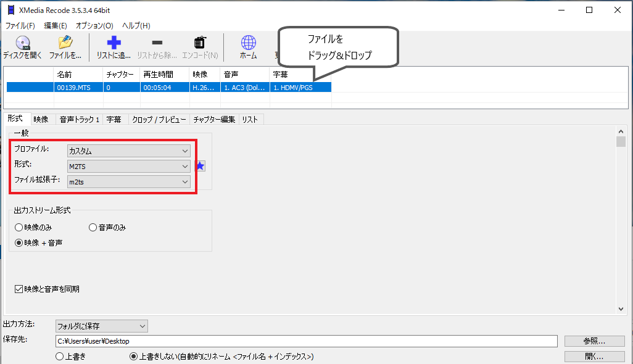Select 上書き radio button

[x=60, y=357]
